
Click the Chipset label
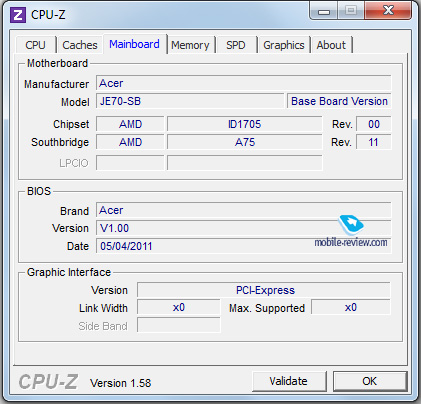(x=71, y=124)
